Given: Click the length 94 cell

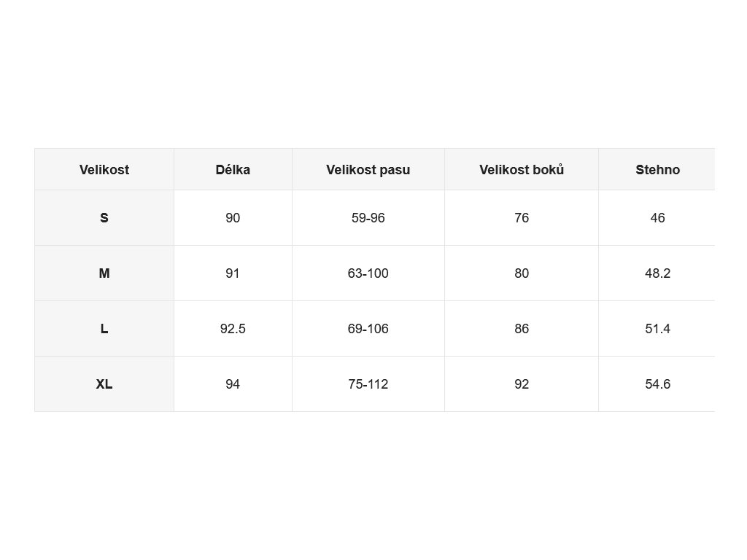Looking at the screenshot, I should pos(233,384).
